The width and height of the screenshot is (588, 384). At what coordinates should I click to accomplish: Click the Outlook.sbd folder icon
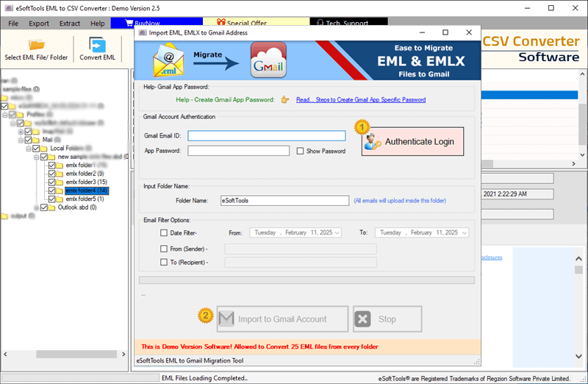51,207
